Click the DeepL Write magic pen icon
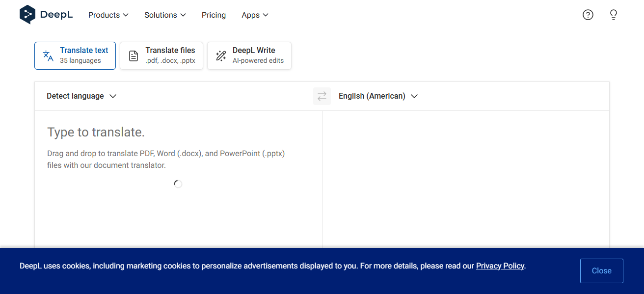 point(221,56)
